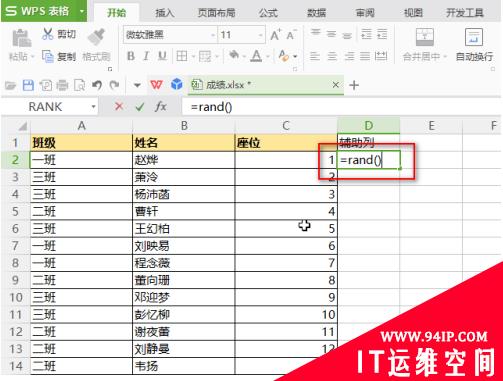
Task: Open the Name Box dropdown arrow
Action: (93, 107)
